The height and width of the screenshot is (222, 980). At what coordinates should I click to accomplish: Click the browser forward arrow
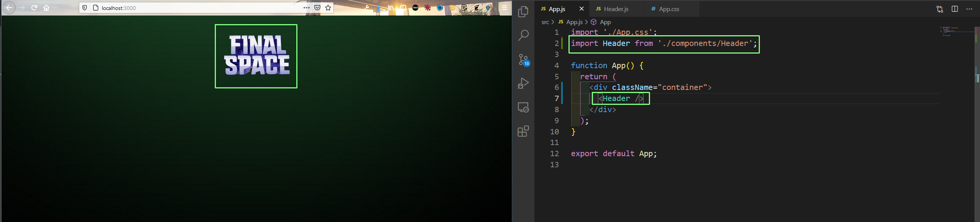pos(22,8)
